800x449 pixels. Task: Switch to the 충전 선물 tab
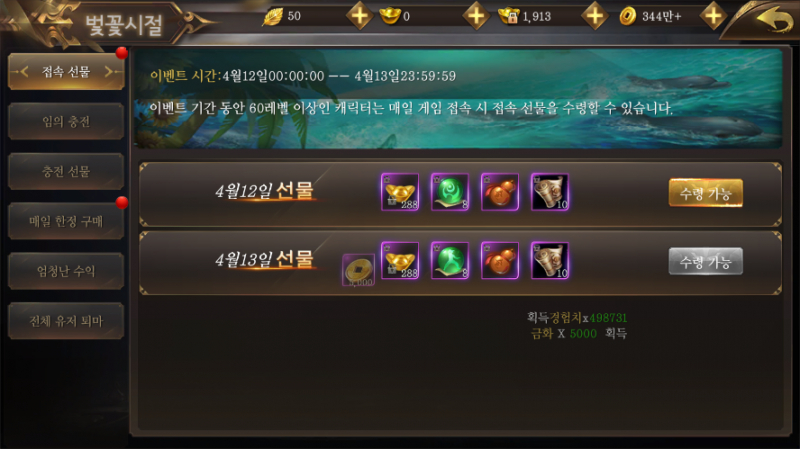(66, 171)
